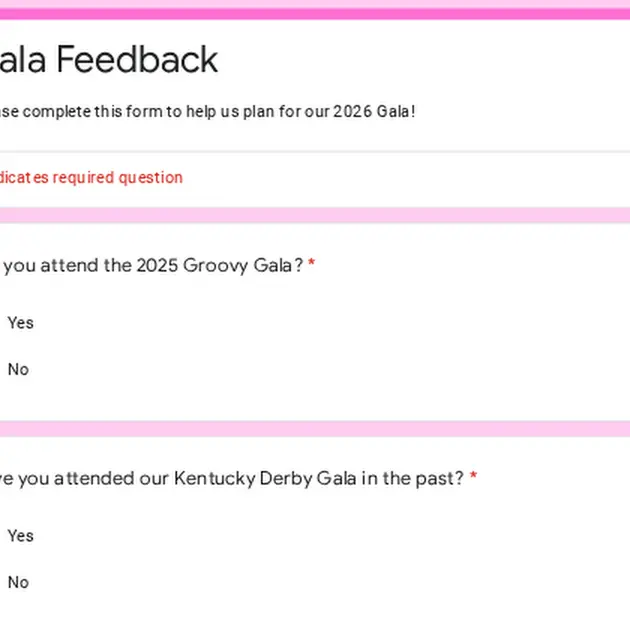Click the red asterisk after the Kentucky Derby question
630x630 pixels.
point(473,475)
